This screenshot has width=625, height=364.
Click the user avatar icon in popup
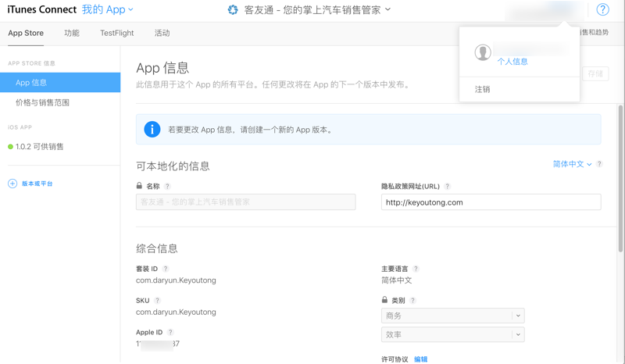coord(482,52)
